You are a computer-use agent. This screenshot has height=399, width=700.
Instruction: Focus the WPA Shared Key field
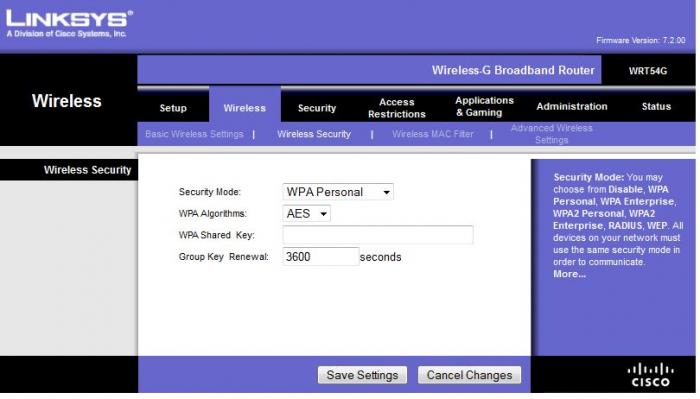(x=378, y=235)
